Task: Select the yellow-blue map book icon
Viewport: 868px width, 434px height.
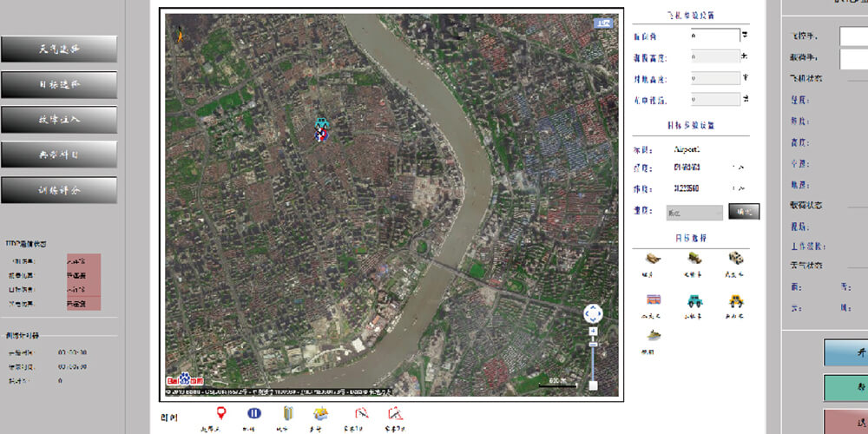Action: click(x=289, y=413)
